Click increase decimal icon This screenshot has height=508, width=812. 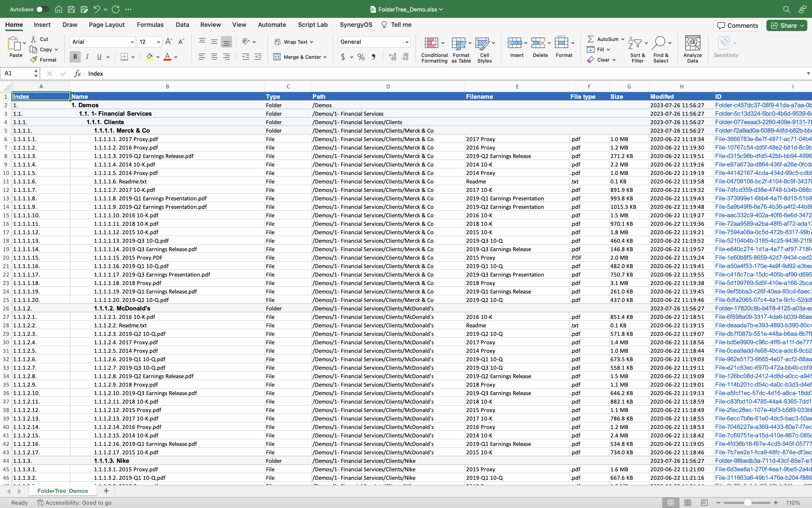[x=393, y=57]
